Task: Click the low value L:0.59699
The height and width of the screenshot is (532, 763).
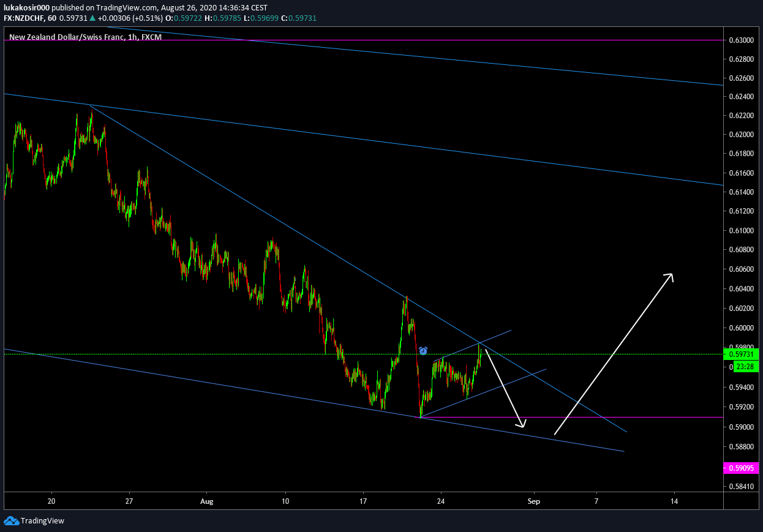Action: 261,18
